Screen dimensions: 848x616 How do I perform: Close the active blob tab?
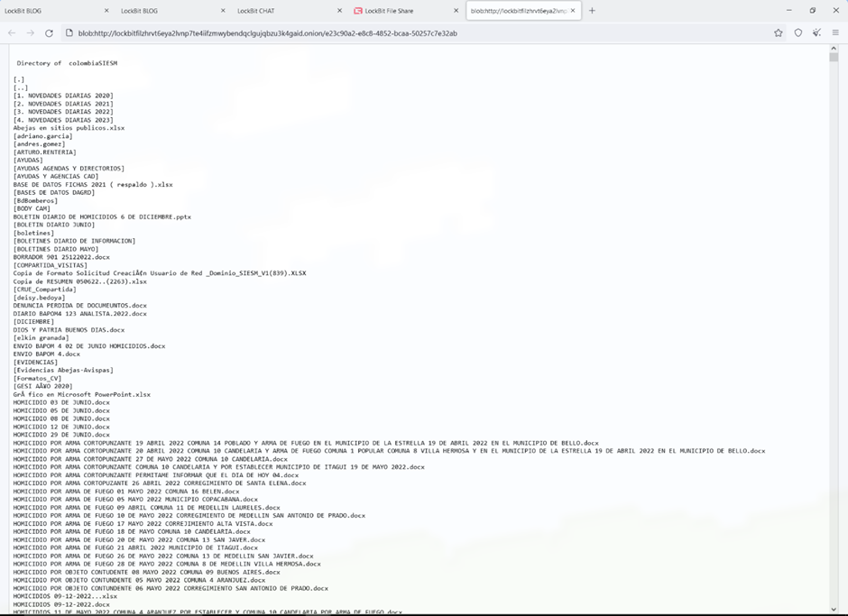573,10
